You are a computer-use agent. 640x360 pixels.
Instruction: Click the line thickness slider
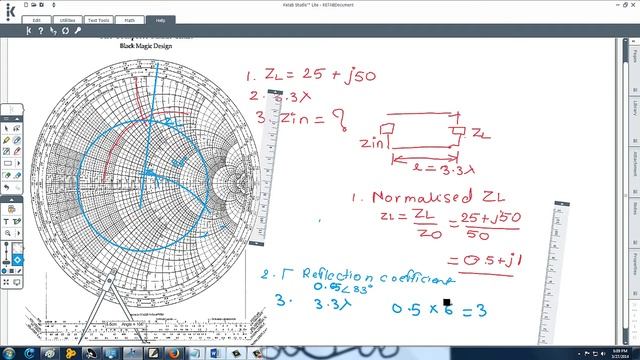tap(6, 253)
